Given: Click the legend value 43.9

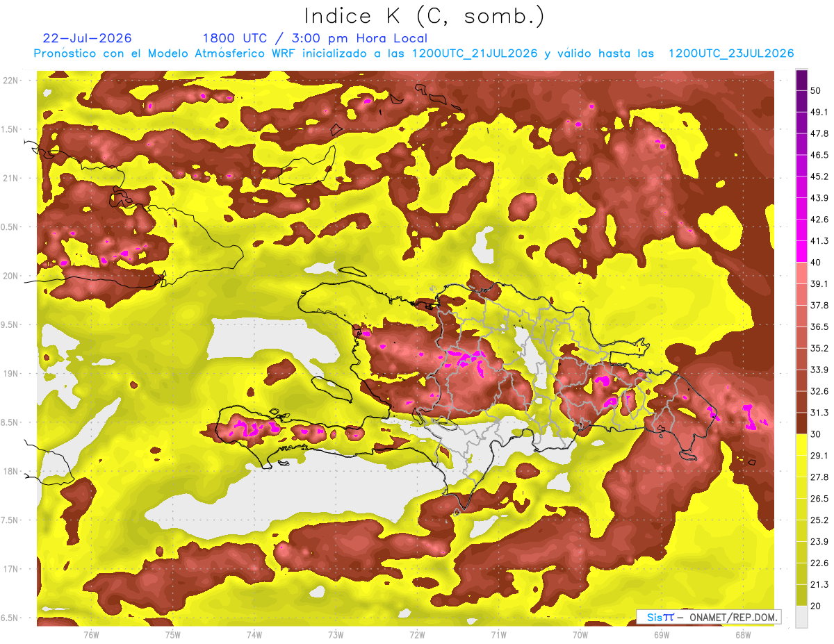Looking at the screenshot, I should [x=819, y=198].
